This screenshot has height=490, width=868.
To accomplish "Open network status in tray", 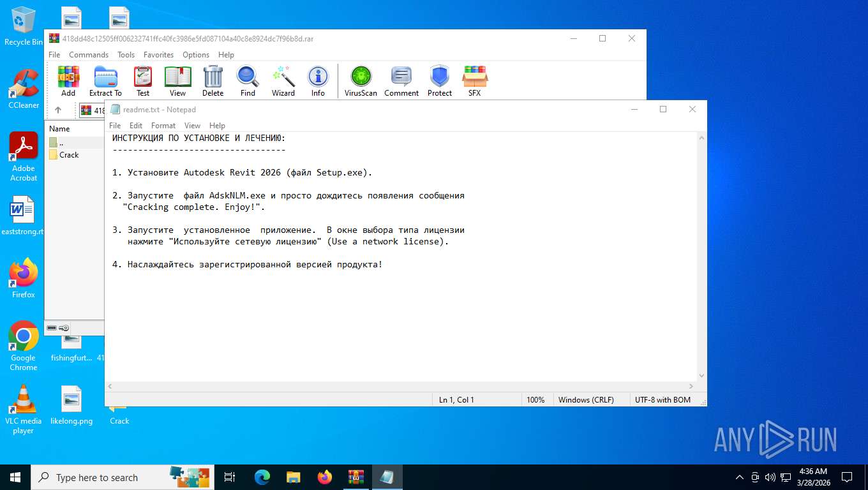I will 785,477.
